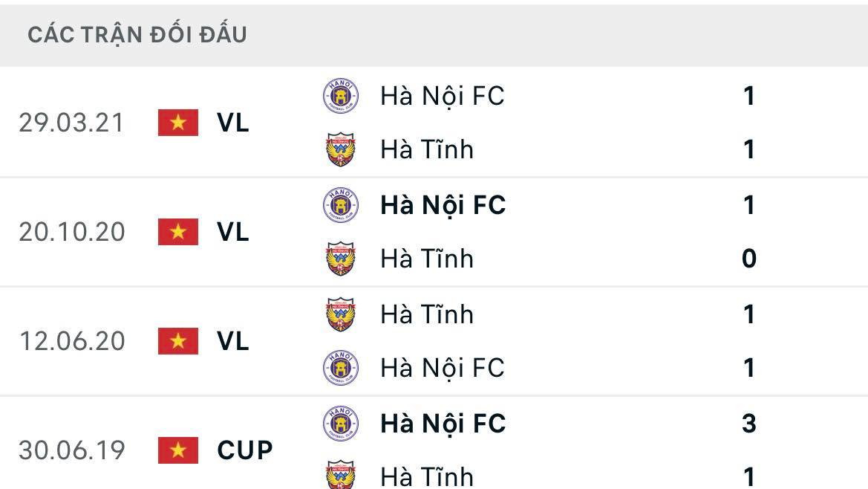Click Hà Nội FC crest in 30.06.19 match
The width and height of the screenshot is (868, 489).
[x=341, y=424]
